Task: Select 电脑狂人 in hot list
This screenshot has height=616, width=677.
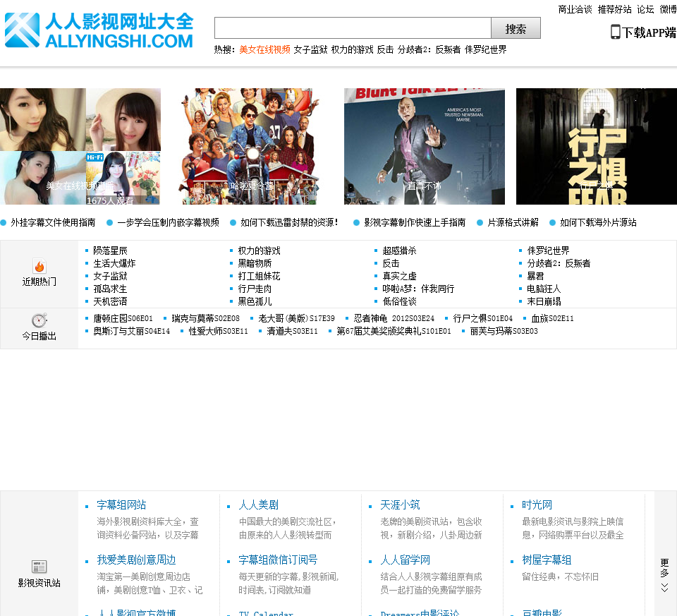Action: [x=544, y=289]
